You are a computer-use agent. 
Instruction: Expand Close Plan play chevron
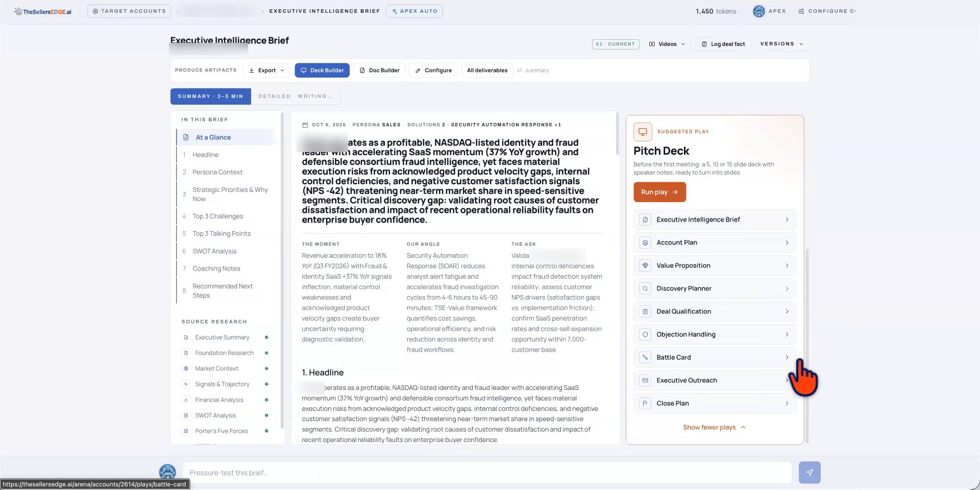coord(787,403)
